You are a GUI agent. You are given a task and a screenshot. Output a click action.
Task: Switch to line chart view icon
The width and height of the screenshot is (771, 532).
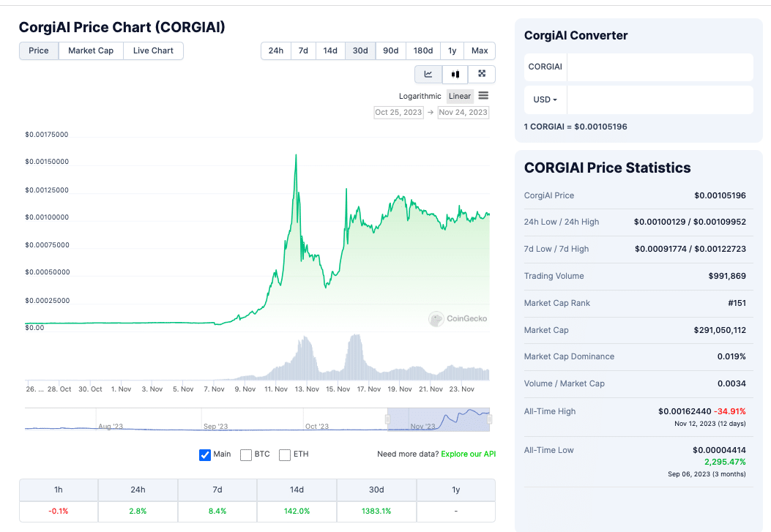coord(428,74)
